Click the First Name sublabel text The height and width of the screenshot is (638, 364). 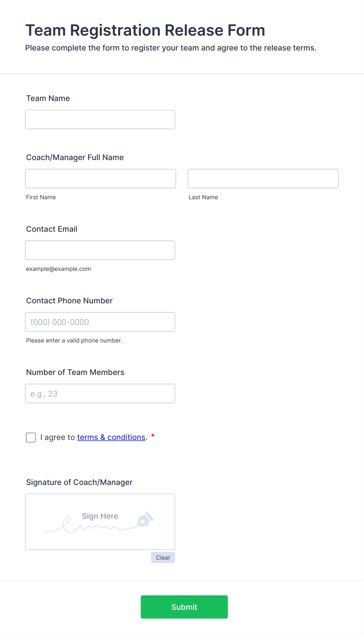coord(41,197)
